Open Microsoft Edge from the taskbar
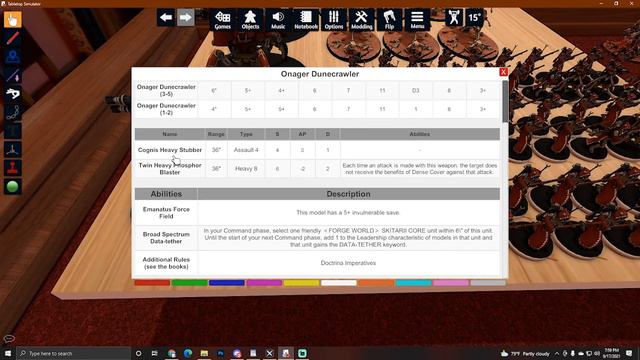The height and width of the screenshot is (360, 640). 188,353
